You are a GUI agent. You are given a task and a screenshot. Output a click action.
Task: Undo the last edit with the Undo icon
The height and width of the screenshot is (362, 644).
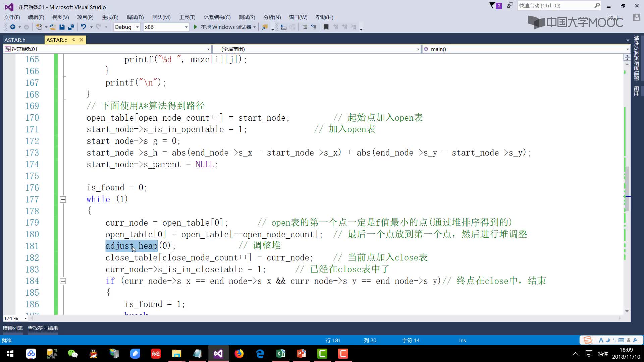84,27
